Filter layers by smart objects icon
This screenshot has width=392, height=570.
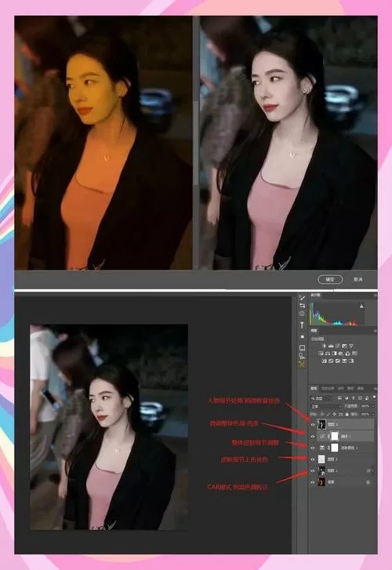tap(367, 398)
